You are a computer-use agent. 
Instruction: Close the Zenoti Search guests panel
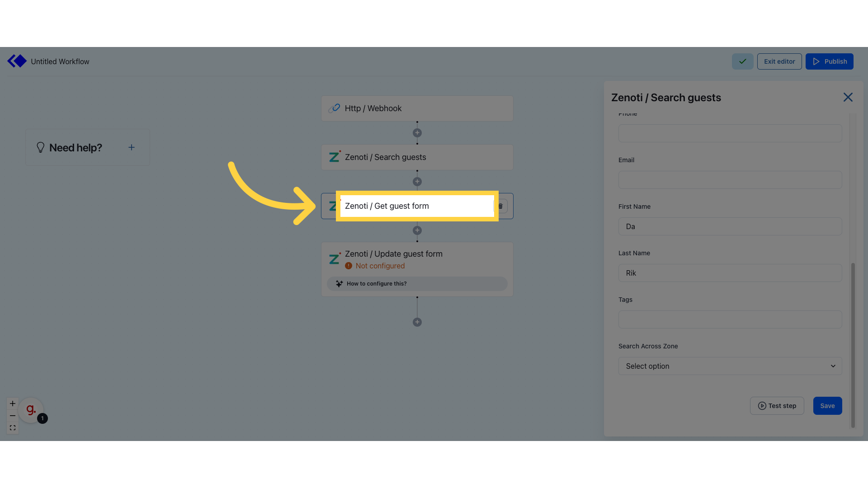(x=848, y=97)
